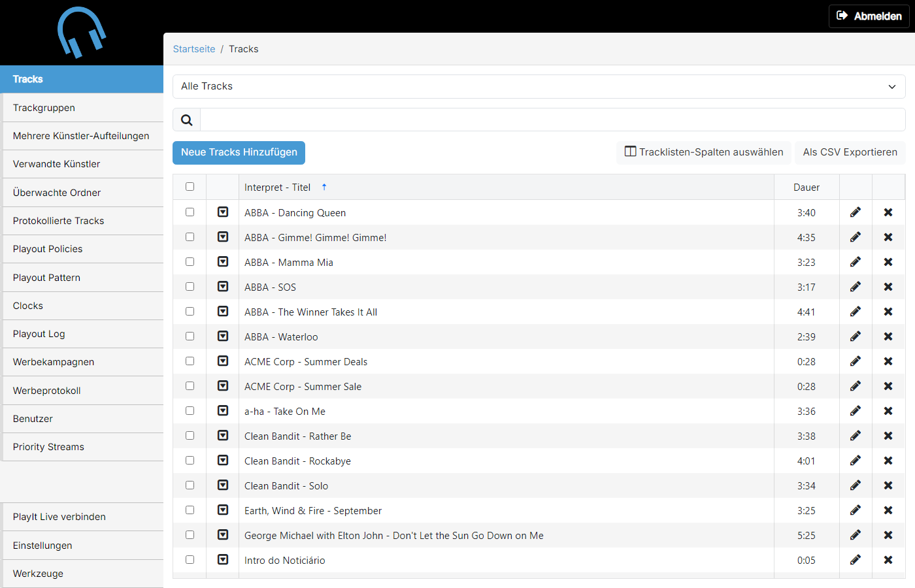The image size is (915, 588).
Task: Open the Clocks page
Action: 83,306
